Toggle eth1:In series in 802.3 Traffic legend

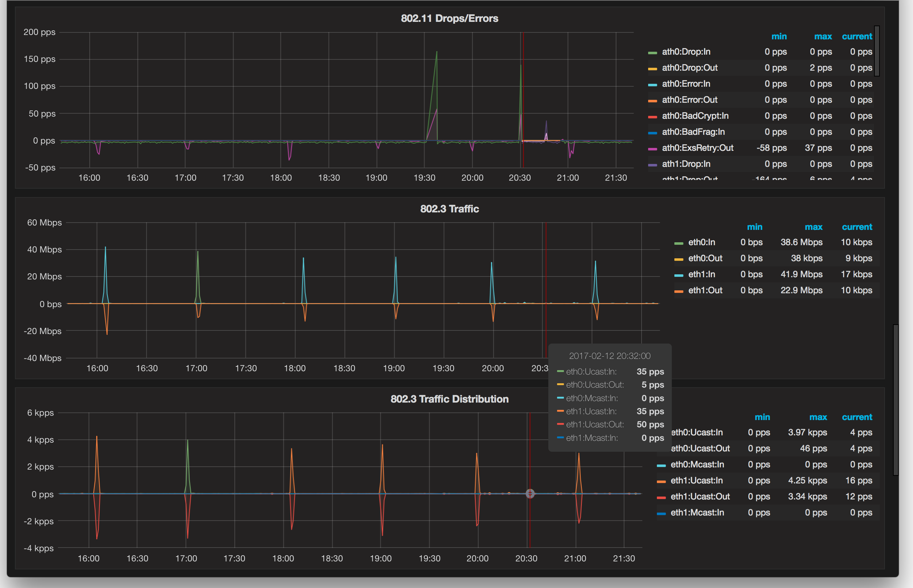tap(701, 274)
